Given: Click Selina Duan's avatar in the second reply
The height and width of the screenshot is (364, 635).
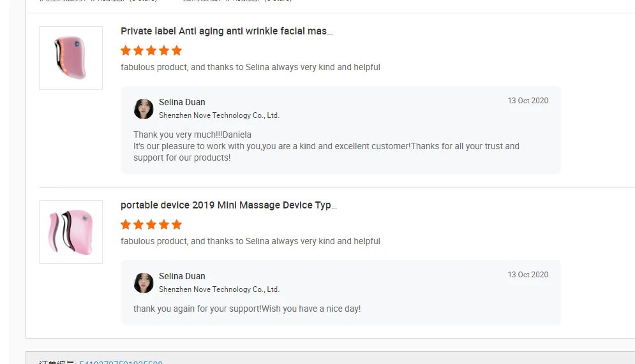Looking at the screenshot, I should point(144,283).
